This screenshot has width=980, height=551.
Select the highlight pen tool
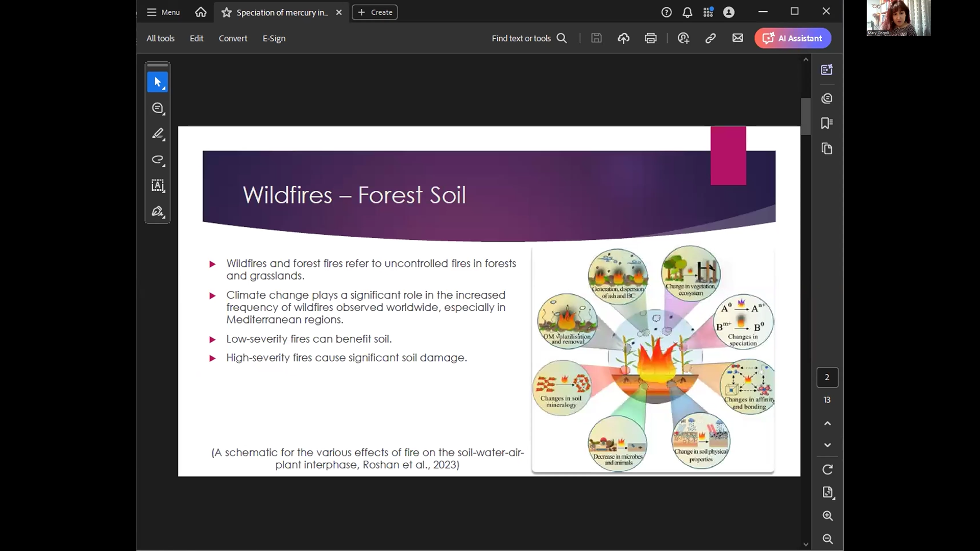(157, 134)
